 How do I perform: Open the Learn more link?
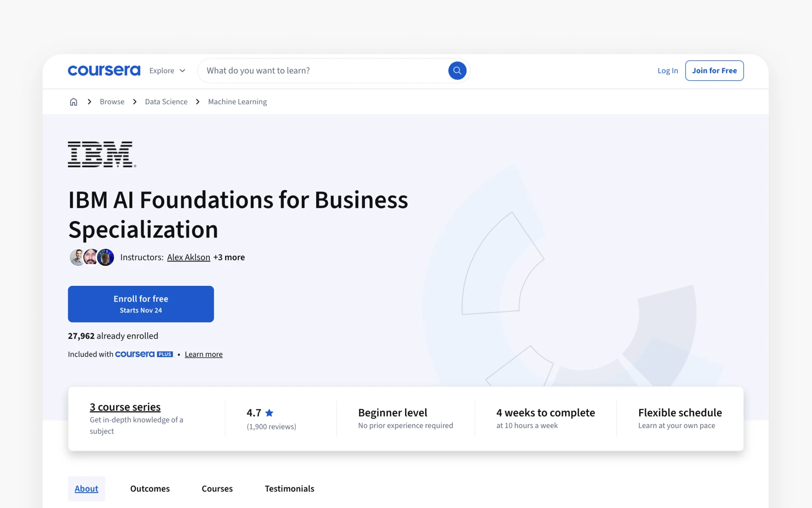(x=203, y=354)
